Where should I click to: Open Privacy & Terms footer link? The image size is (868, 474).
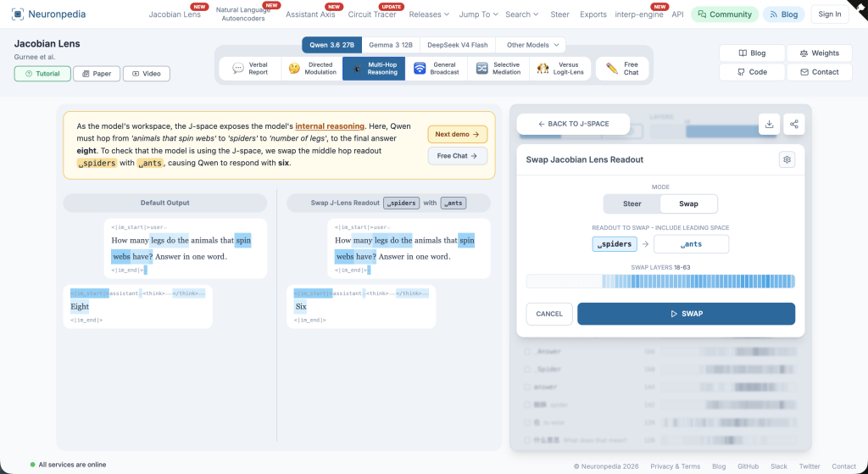675,466
